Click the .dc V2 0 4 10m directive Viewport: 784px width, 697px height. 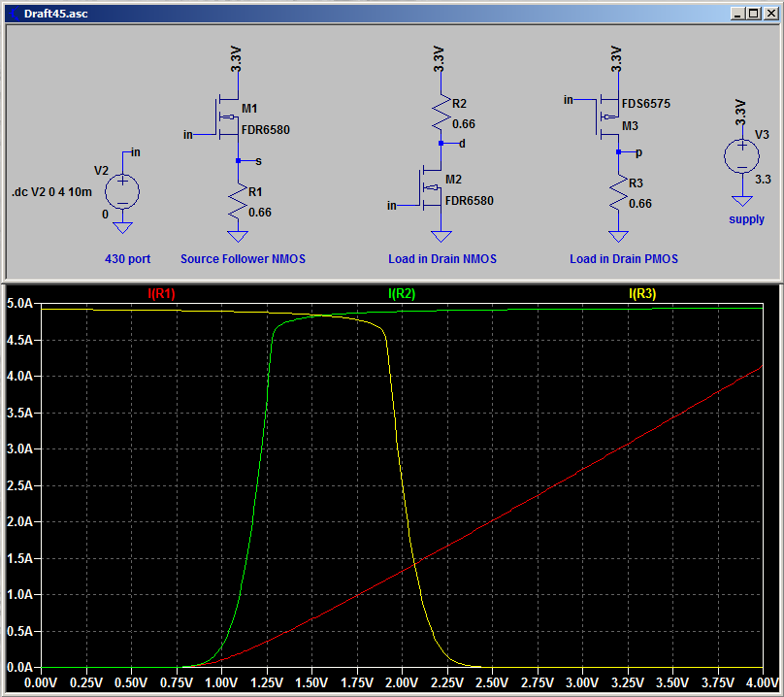pyautogui.click(x=51, y=192)
